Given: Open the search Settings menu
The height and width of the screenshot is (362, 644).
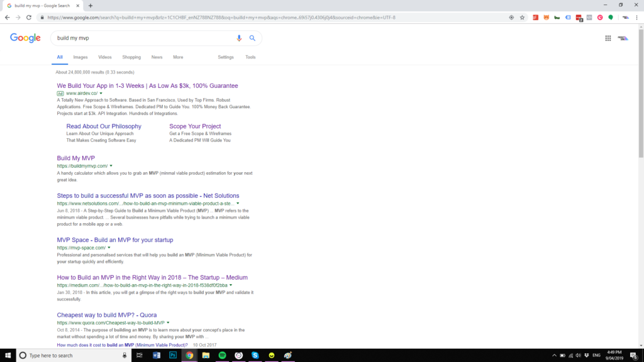Looking at the screenshot, I should pyautogui.click(x=226, y=57).
